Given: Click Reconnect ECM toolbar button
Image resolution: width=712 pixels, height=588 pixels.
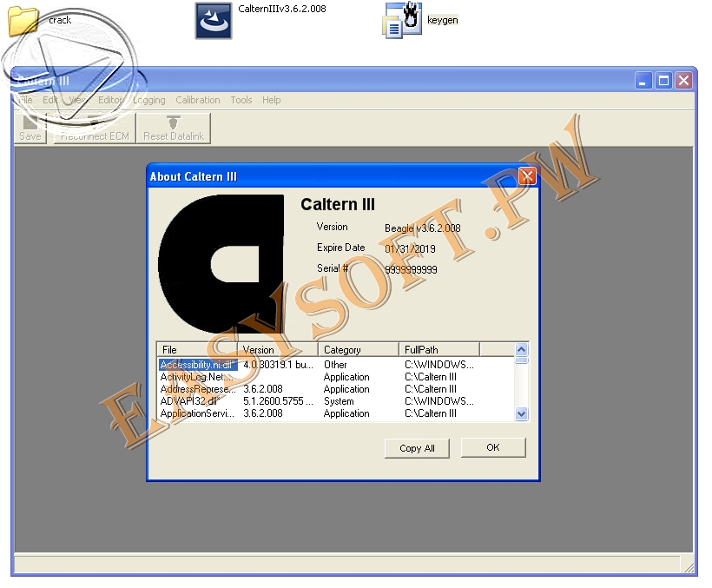Looking at the screenshot, I should point(95,129).
